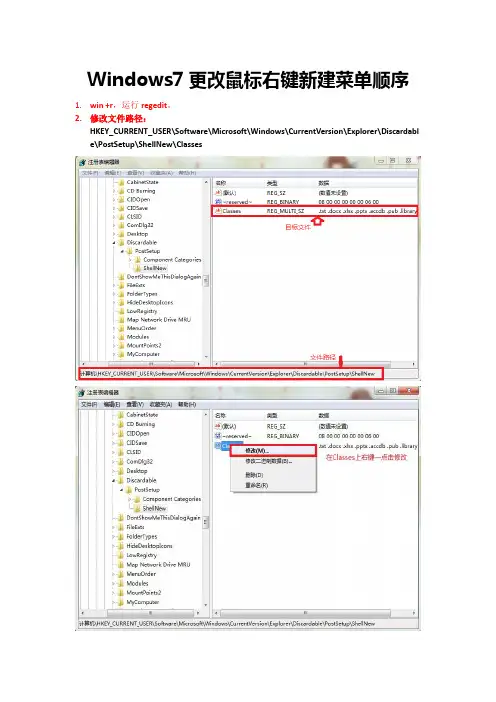496x702 pixels.
Task: Click ComDlg32 folder icon in lower window
Action: (120, 462)
